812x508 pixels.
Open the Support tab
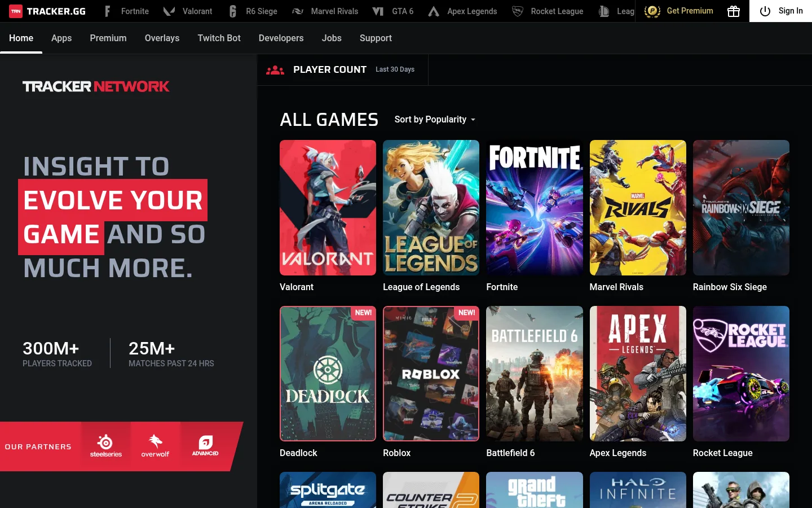[x=376, y=38]
